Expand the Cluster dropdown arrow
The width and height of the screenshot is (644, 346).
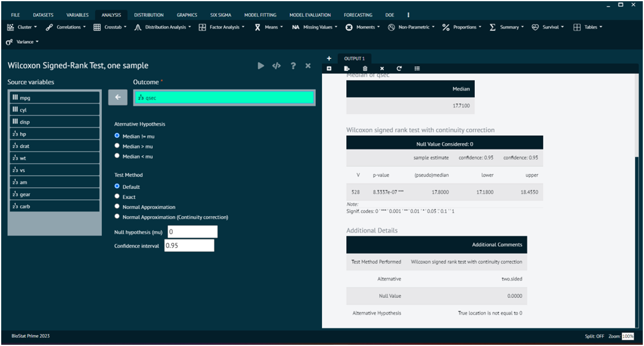(x=35, y=27)
